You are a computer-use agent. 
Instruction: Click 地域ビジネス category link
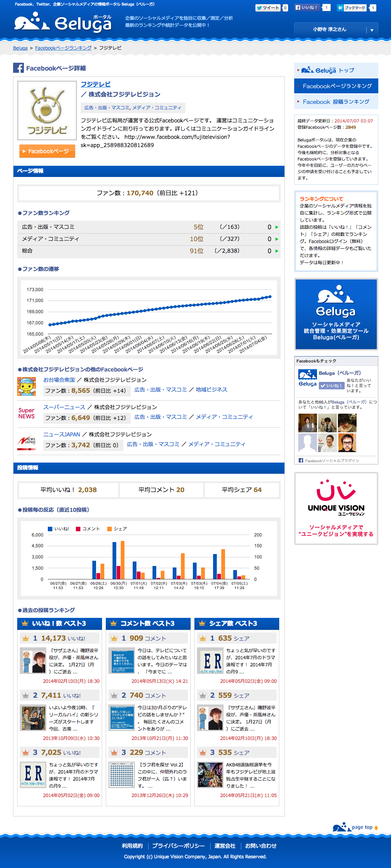pos(212,389)
